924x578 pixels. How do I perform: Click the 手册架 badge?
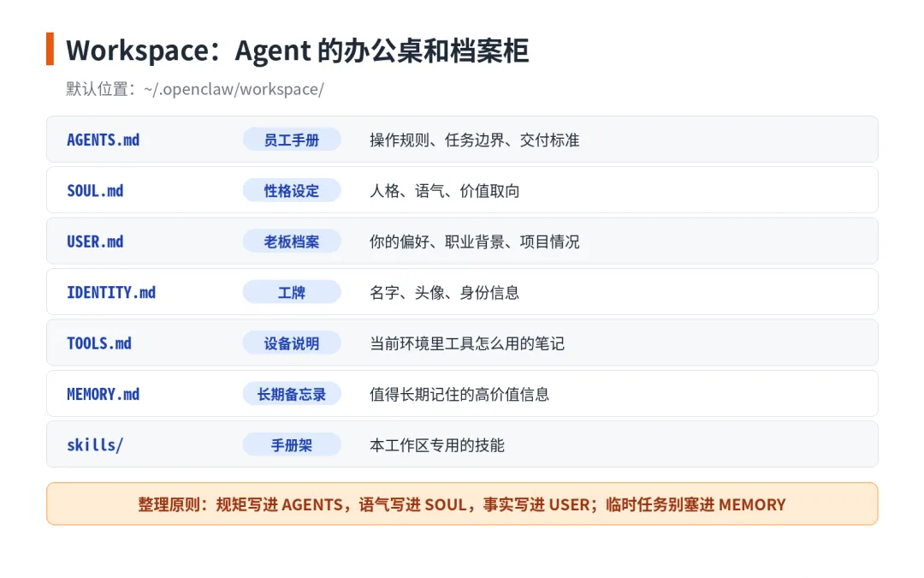click(x=292, y=444)
